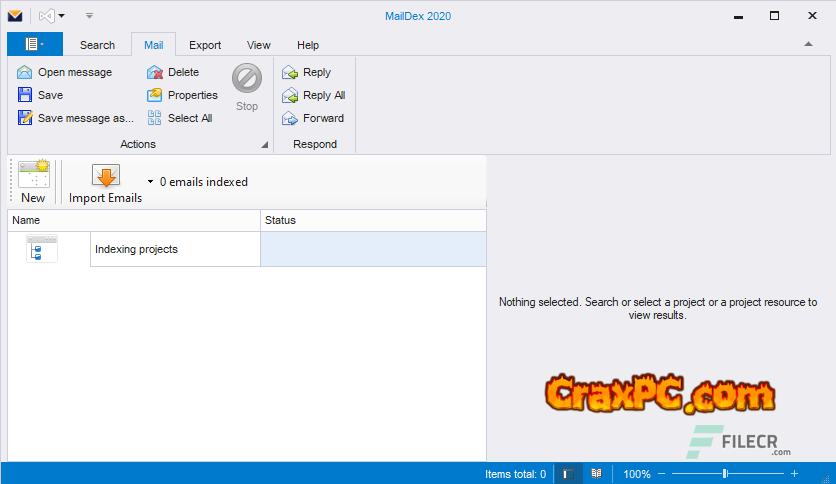The image size is (836, 484).
Task: Toggle the reading view in status bar
Action: (596, 474)
